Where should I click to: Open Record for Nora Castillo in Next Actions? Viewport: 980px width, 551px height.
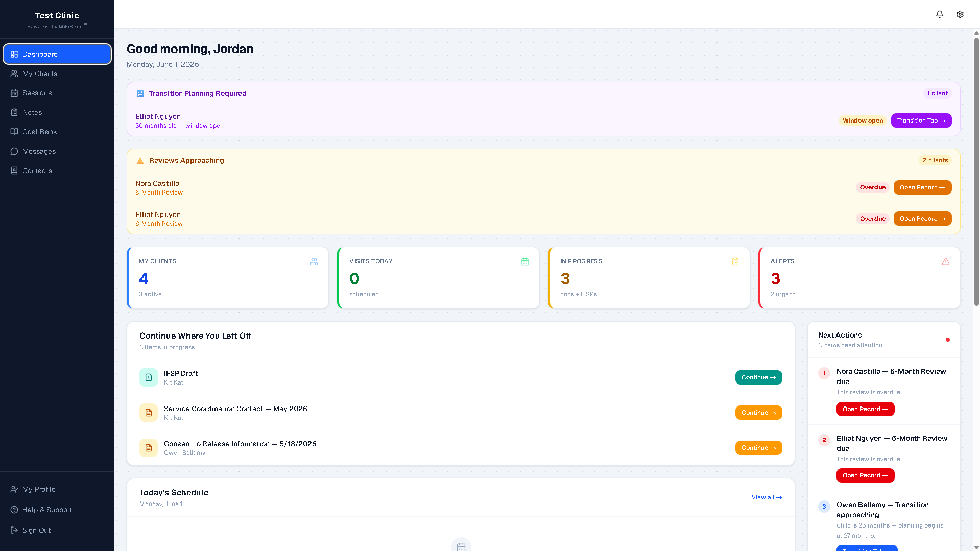coord(865,409)
